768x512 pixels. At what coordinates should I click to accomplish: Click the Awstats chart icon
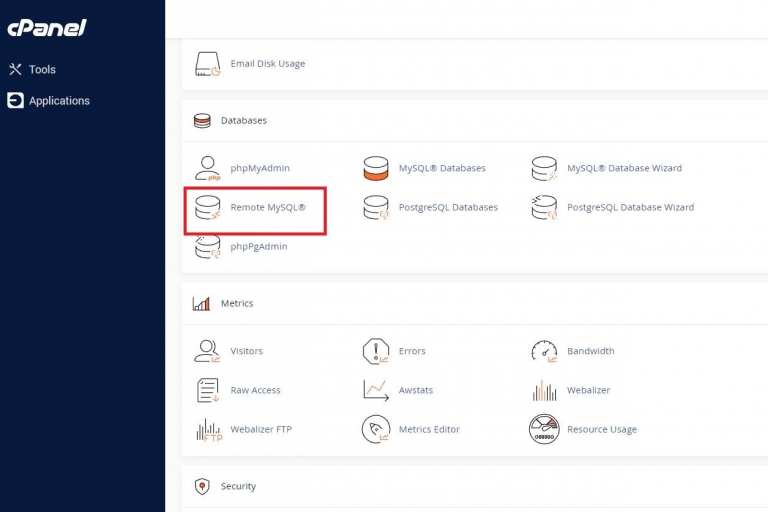click(376, 390)
